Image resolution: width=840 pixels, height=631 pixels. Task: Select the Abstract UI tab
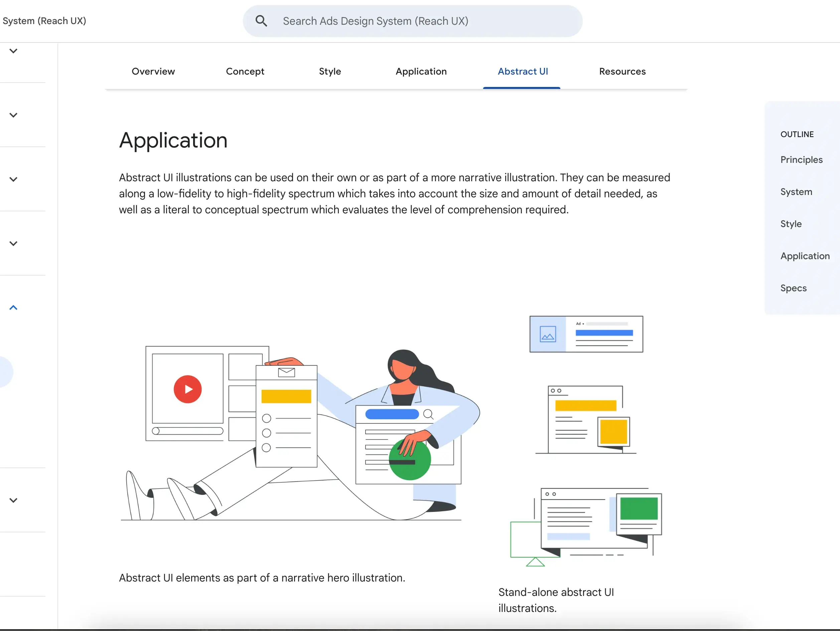[523, 72]
